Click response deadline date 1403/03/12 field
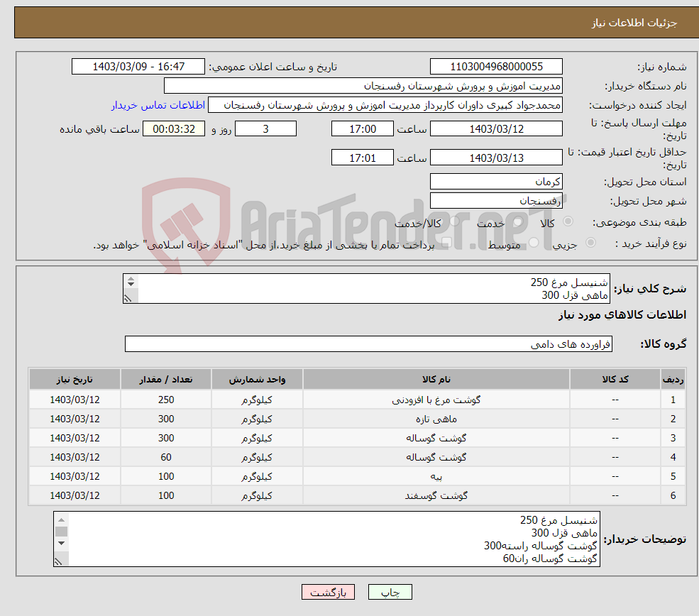The image size is (699, 616). [496, 129]
